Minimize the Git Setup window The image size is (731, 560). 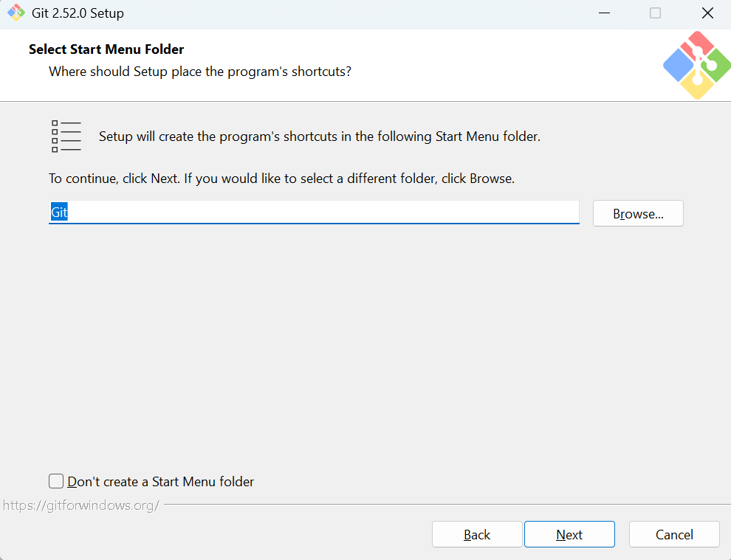(604, 13)
